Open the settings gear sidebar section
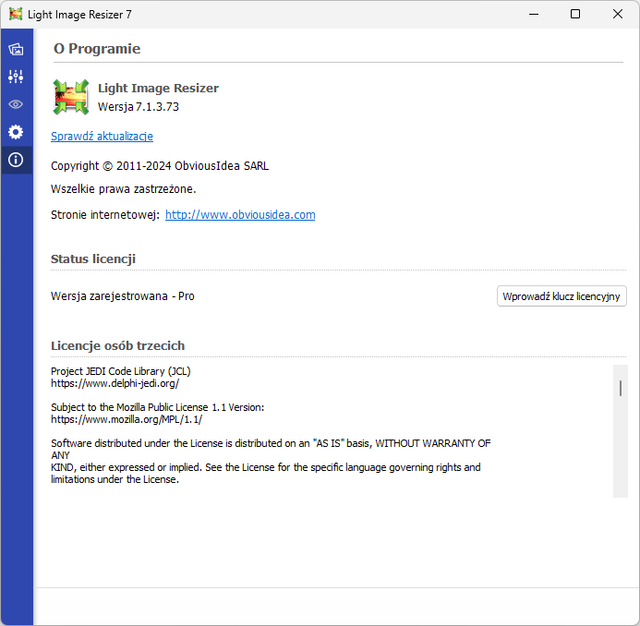The image size is (640, 626). [x=16, y=132]
